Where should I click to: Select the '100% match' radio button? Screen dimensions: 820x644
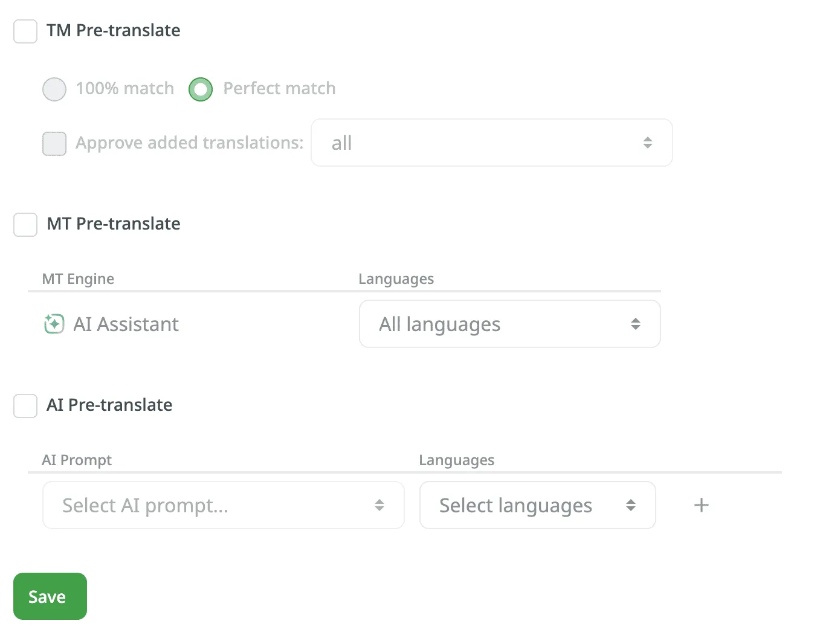[x=54, y=89]
